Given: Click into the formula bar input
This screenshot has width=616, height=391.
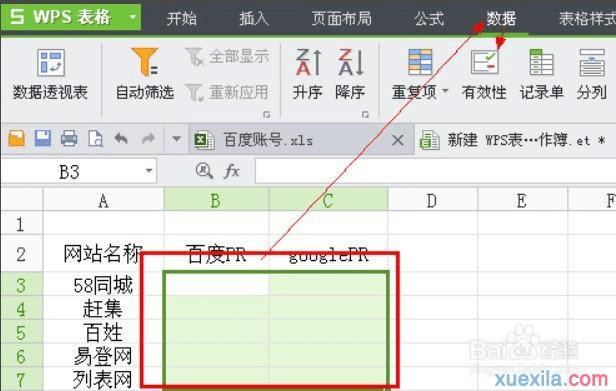Looking at the screenshot, I should 435,171.
